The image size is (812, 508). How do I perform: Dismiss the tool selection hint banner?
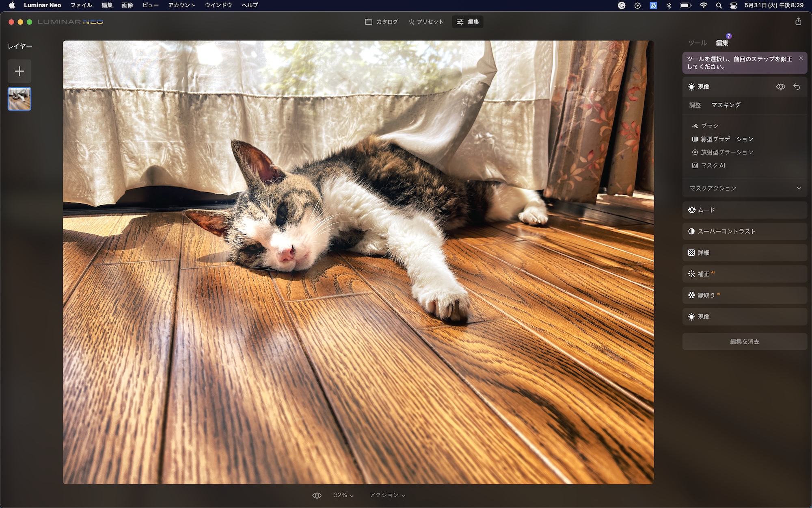[801, 59]
